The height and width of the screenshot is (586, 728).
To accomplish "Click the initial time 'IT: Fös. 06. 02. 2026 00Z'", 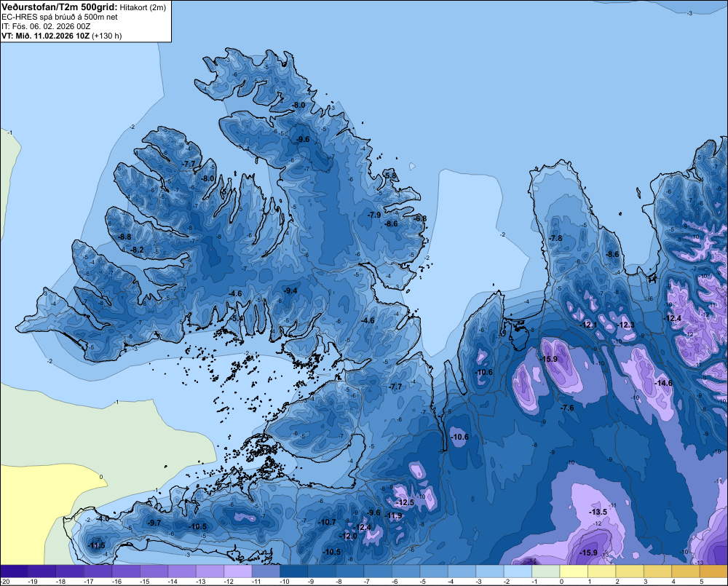I will (46, 26).
